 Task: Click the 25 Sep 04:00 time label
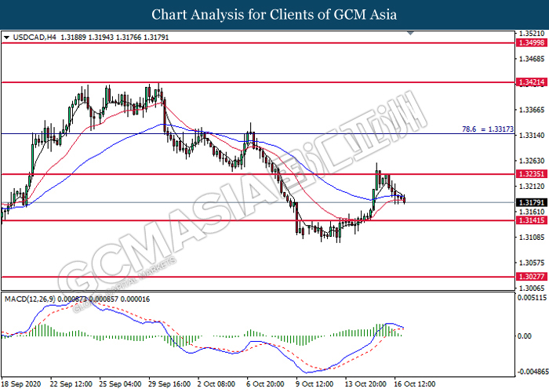[120, 384]
